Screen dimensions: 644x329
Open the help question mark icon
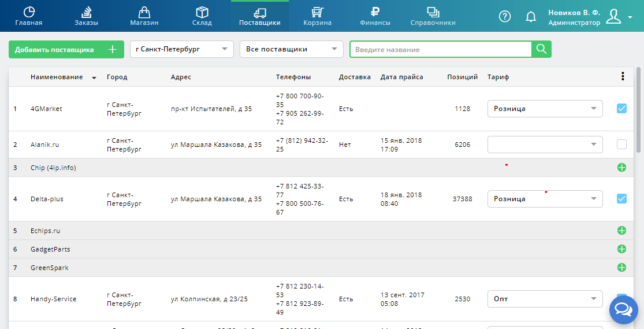point(504,16)
